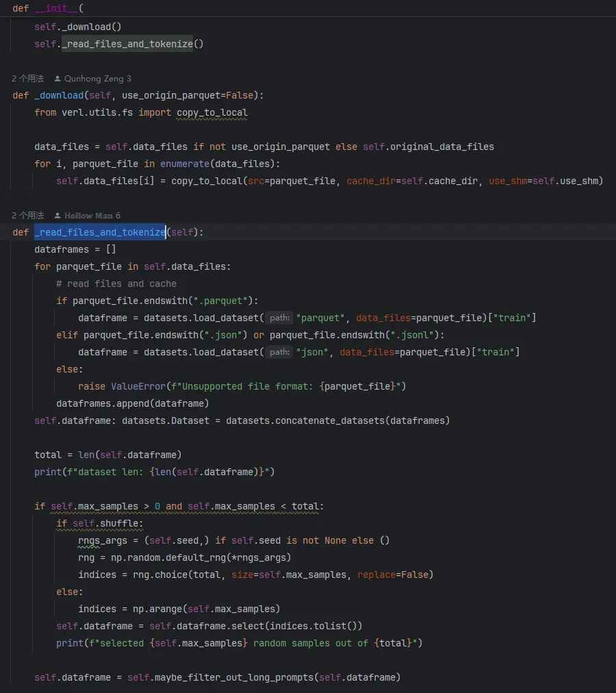616x693 pixels.
Task: Click 'total = len(self.dataframe)' line
Action: (108, 455)
